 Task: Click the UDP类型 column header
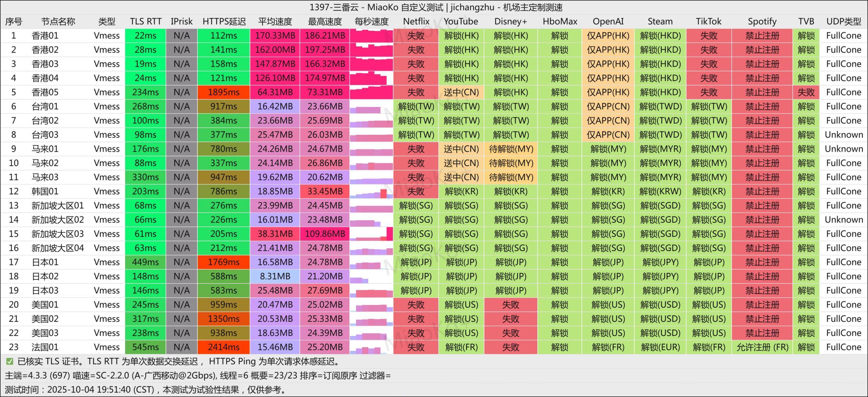click(x=844, y=21)
